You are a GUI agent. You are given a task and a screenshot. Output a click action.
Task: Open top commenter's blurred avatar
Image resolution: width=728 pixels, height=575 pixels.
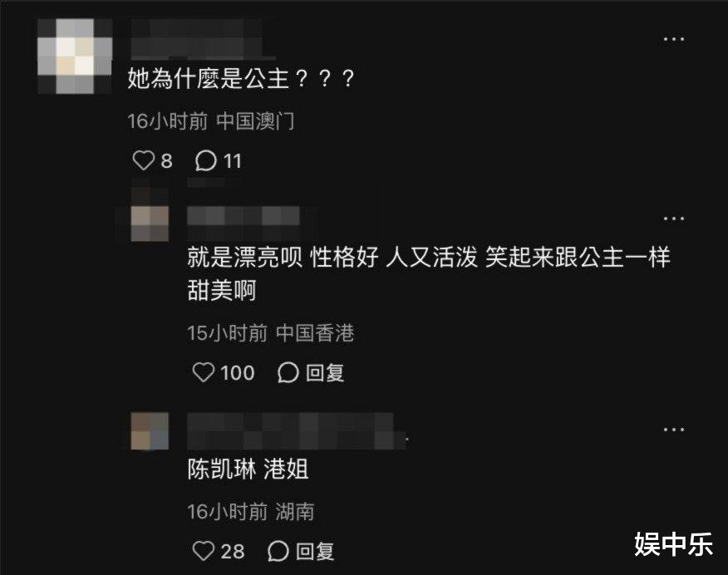[x=74, y=57]
